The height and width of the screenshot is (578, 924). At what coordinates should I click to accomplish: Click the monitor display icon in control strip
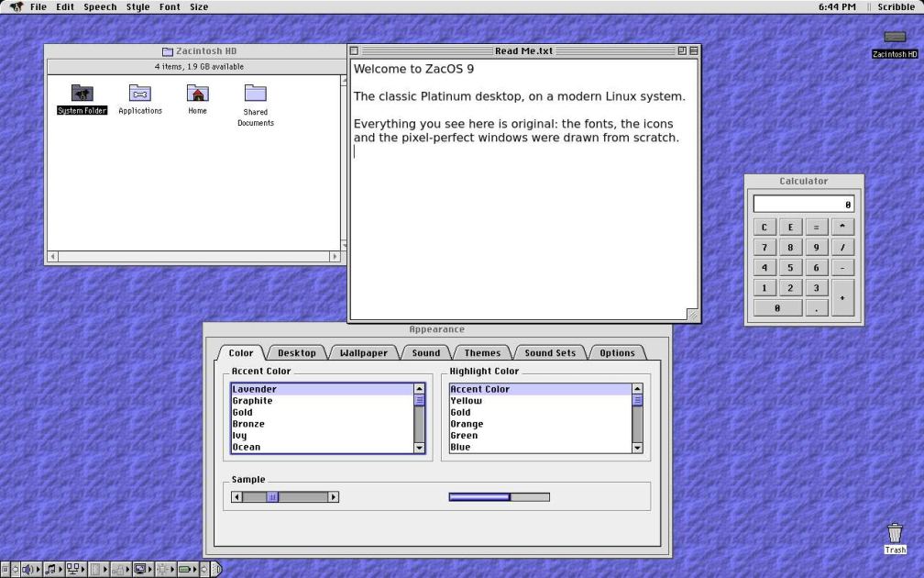(139, 569)
